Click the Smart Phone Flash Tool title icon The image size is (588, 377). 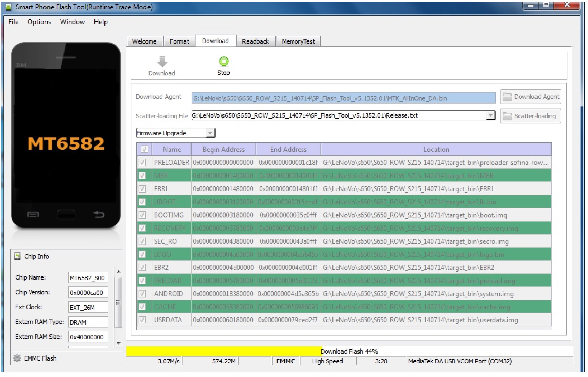9,7
